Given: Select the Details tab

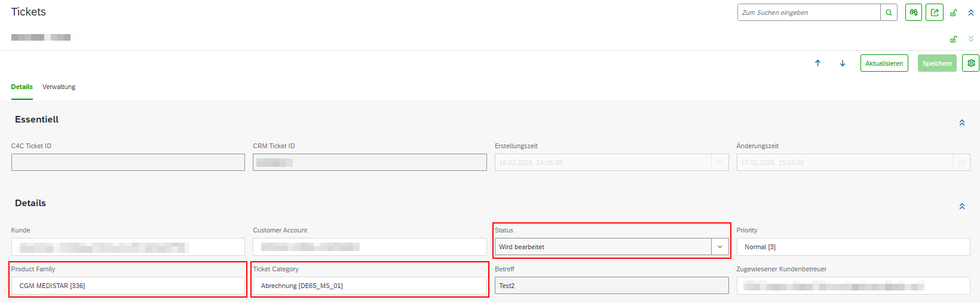Looking at the screenshot, I should [22, 87].
